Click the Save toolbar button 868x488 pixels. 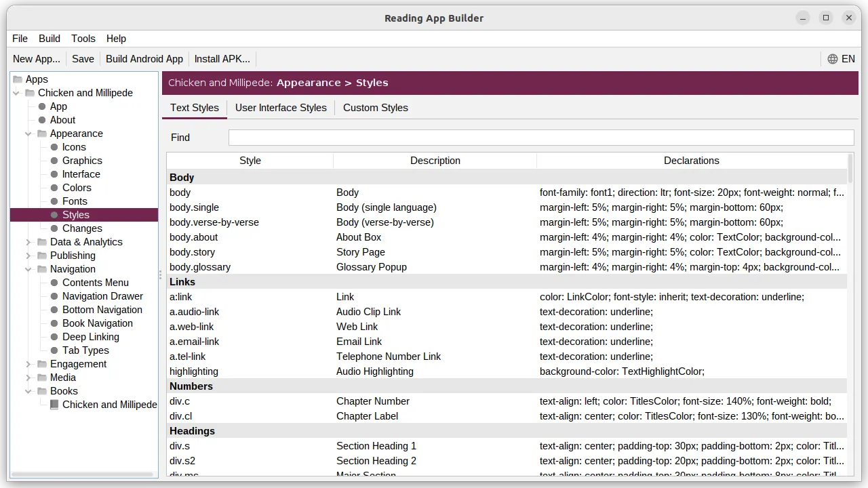[x=83, y=59]
